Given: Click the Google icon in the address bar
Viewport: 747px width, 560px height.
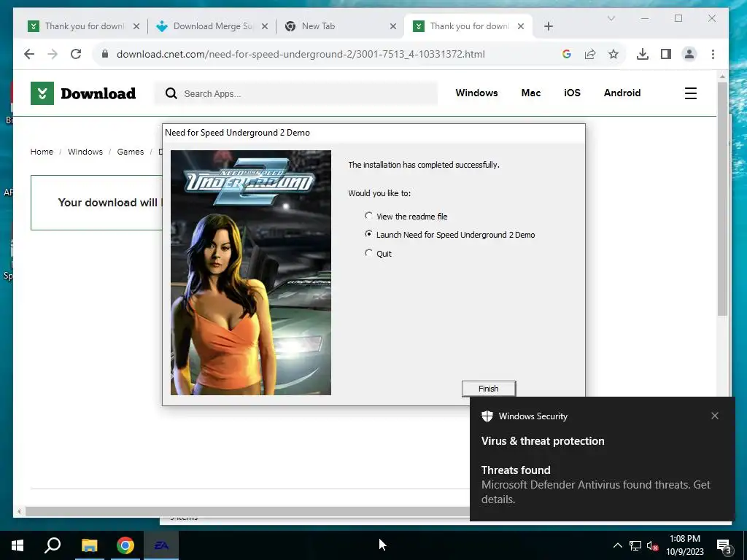Looking at the screenshot, I should tap(566, 54).
